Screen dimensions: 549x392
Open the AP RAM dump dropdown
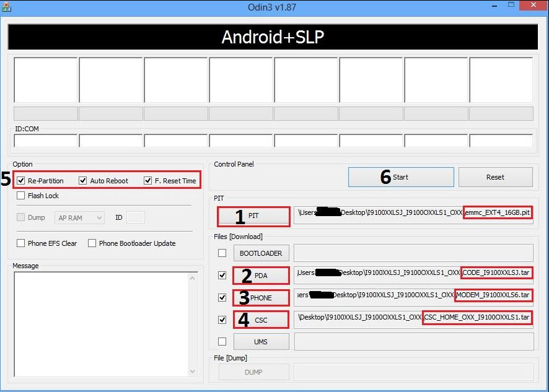tap(79, 218)
